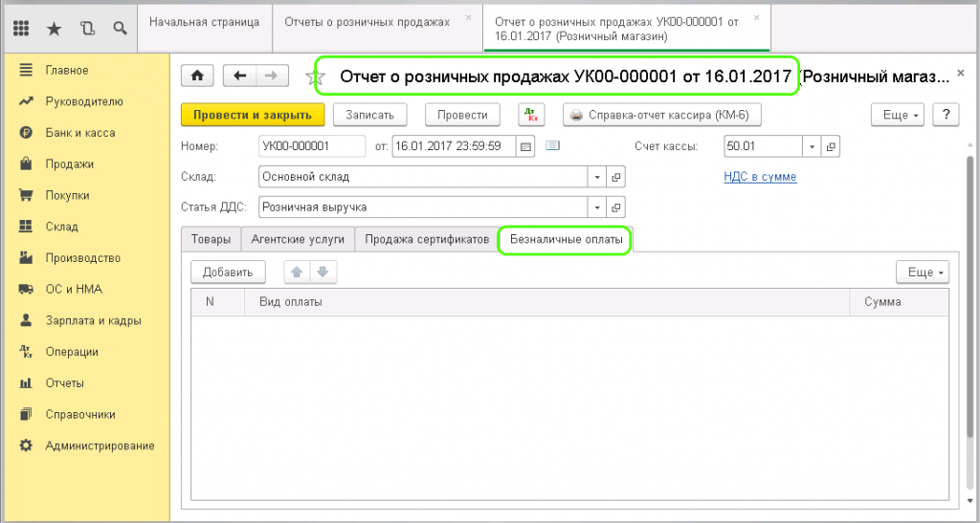980x523 pixels.
Task: Open Продажи section in sidebar
Action: pyautogui.click(x=69, y=164)
